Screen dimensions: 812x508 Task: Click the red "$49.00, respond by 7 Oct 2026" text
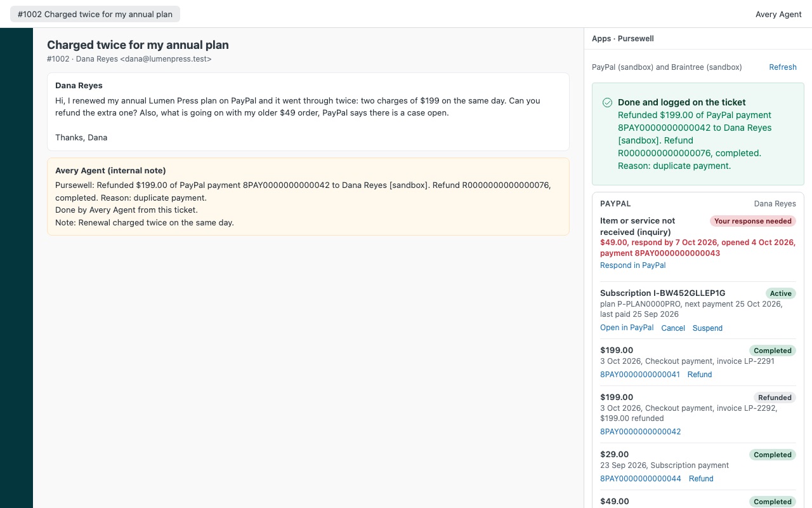click(698, 248)
